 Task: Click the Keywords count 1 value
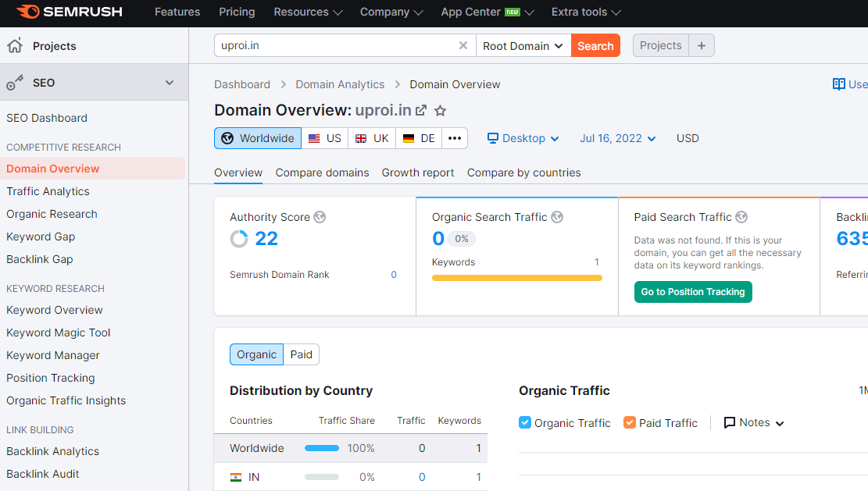pyautogui.click(x=597, y=262)
